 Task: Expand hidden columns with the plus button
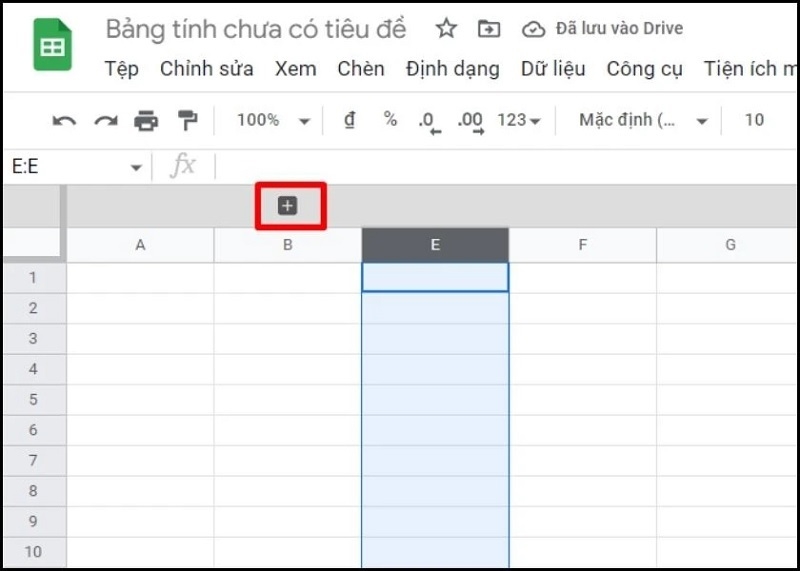[x=288, y=206]
